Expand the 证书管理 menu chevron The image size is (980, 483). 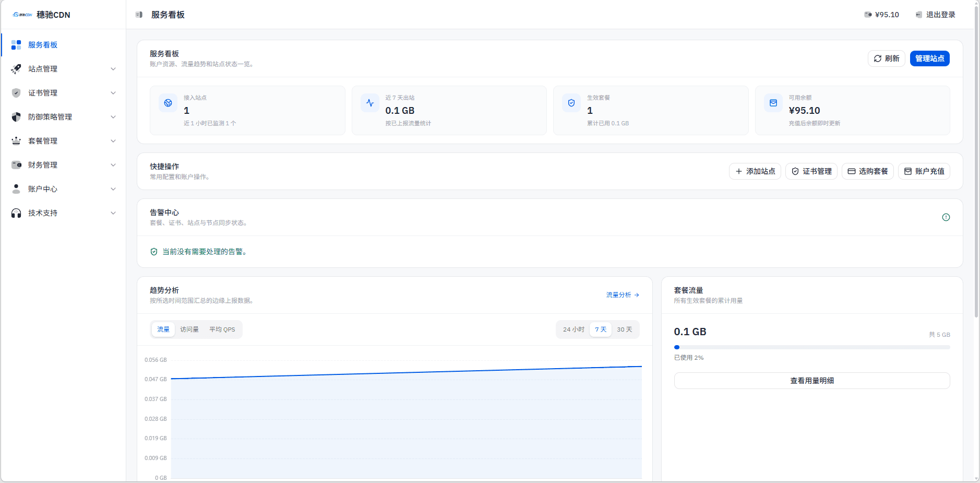point(113,93)
